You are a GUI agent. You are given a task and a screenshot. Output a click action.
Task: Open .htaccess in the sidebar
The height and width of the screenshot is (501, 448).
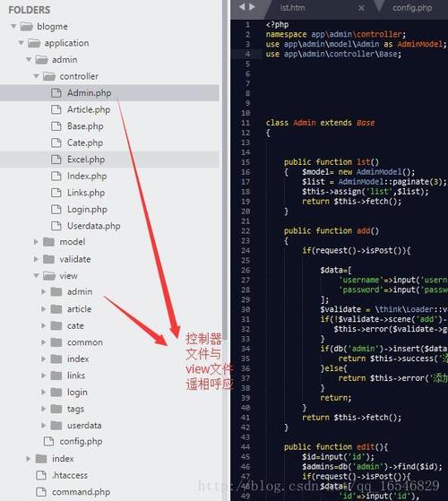tap(70, 475)
